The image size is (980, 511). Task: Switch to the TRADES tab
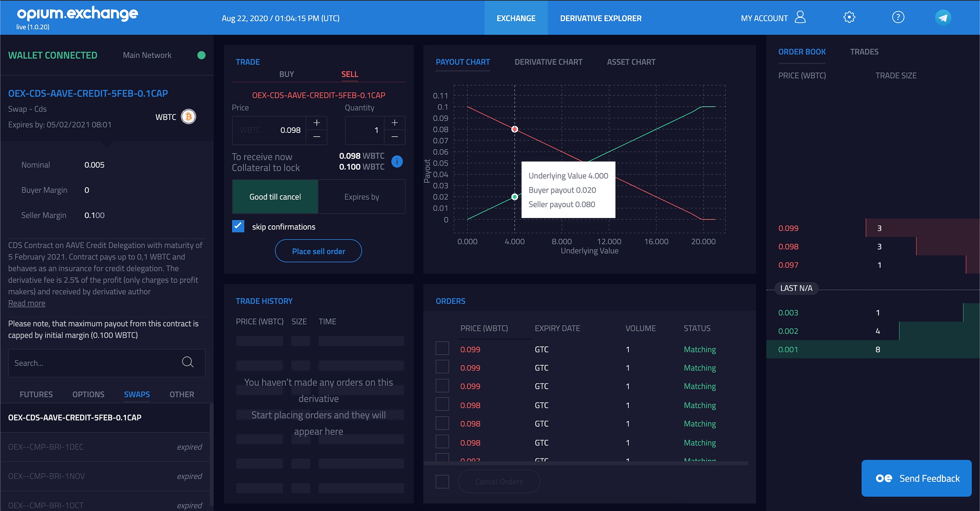coord(864,52)
